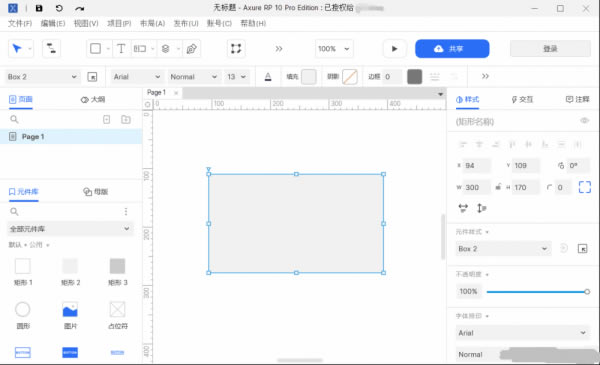The image size is (600, 365).
Task: Switch to the 交互 tab
Action: pyautogui.click(x=522, y=99)
